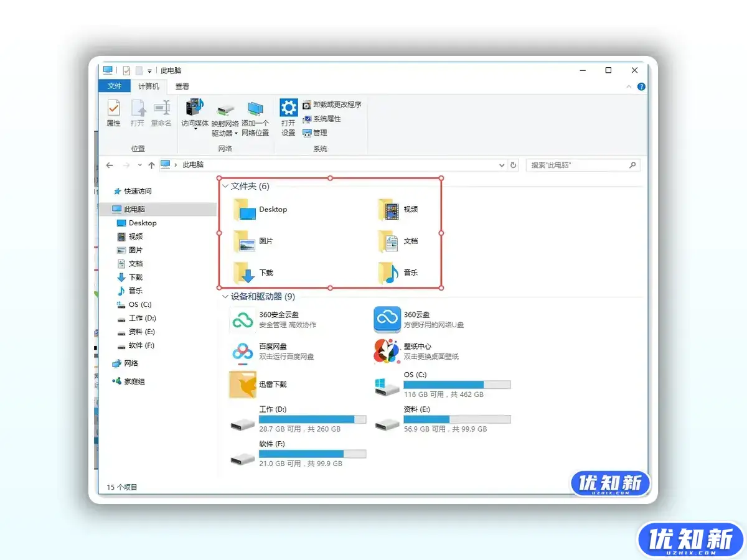
Task: Launch 360安全云盘 drive icon
Action: (242, 319)
